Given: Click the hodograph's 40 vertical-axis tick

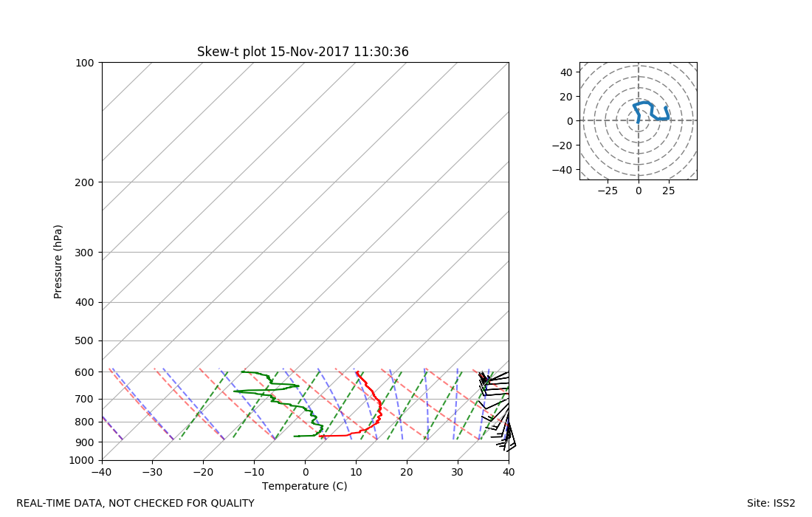Looking at the screenshot, I should (566, 72).
